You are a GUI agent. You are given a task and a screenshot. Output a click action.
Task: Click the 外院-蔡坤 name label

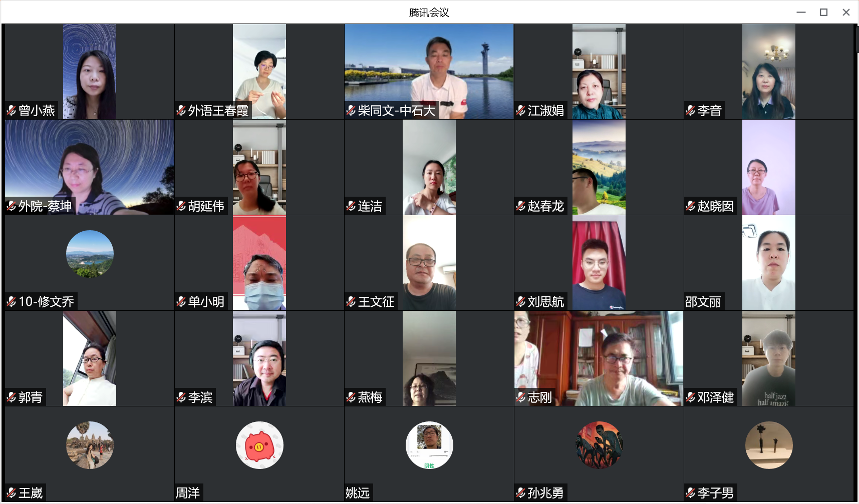coord(45,206)
